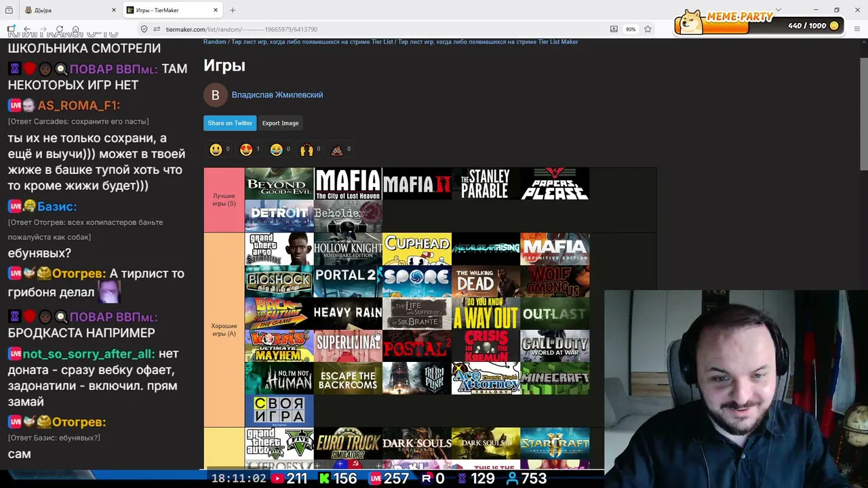Click the Back to the Future thumbnail
The width and height of the screenshot is (868, 488).
point(279,314)
